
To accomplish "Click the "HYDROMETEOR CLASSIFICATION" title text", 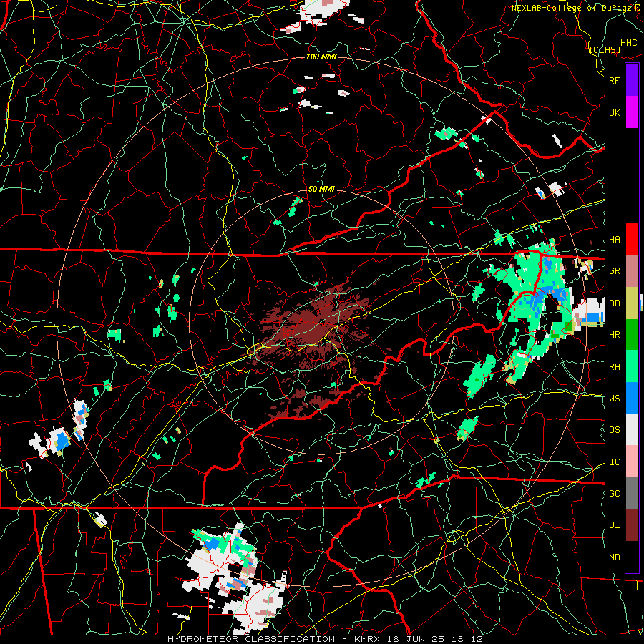I will tap(251, 639).
